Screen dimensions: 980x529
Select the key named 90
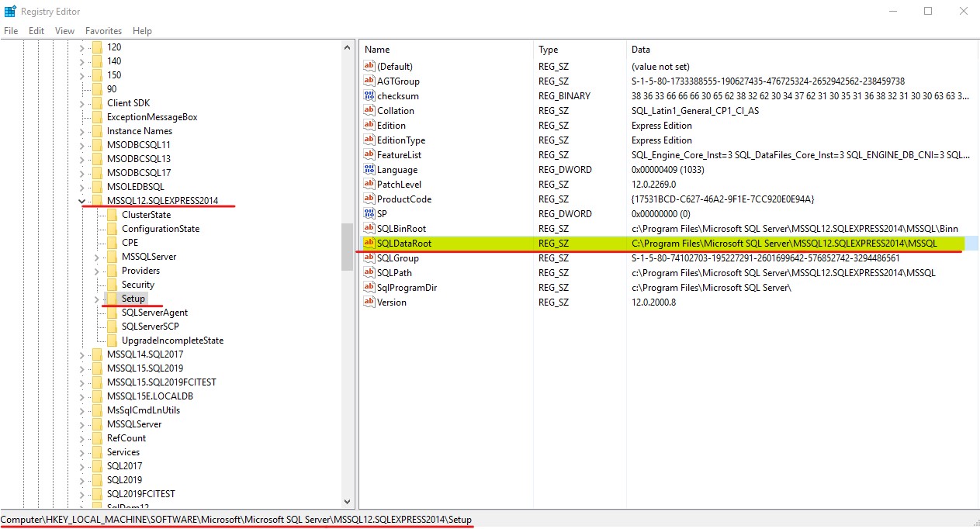(x=112, y=89)
